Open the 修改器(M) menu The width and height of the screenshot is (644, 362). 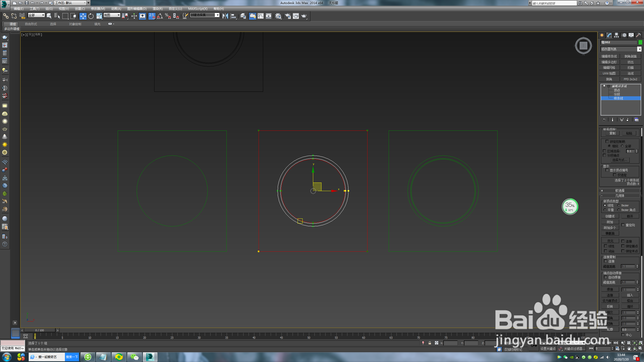pos(98,9)
